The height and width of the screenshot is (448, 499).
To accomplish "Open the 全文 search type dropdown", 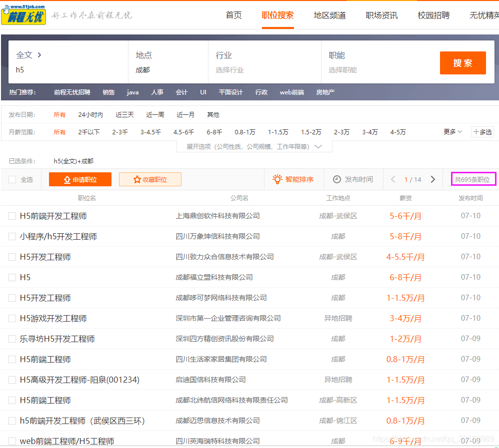I will pos(29,55).
